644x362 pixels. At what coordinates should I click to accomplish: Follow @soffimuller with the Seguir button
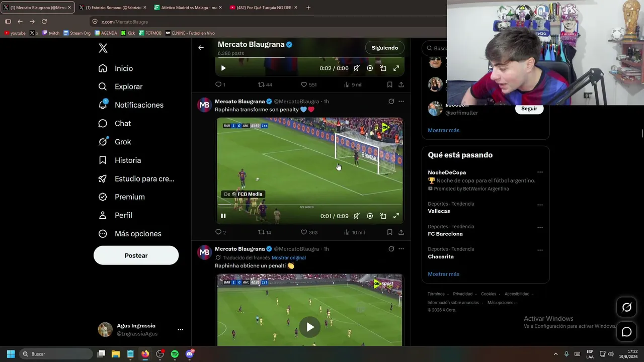point(529,109)
